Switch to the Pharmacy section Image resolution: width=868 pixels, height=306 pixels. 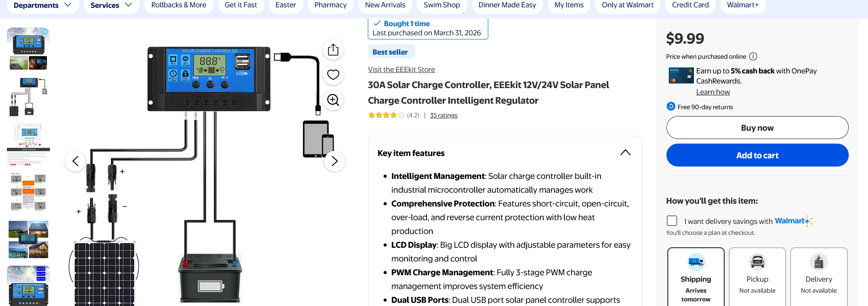point(331,5)
